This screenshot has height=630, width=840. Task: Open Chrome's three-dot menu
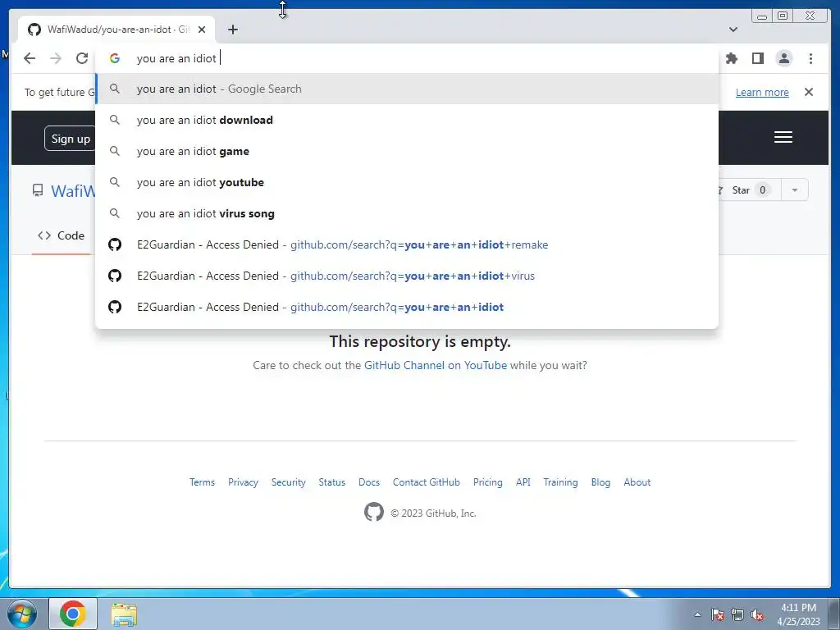point(810,58)
